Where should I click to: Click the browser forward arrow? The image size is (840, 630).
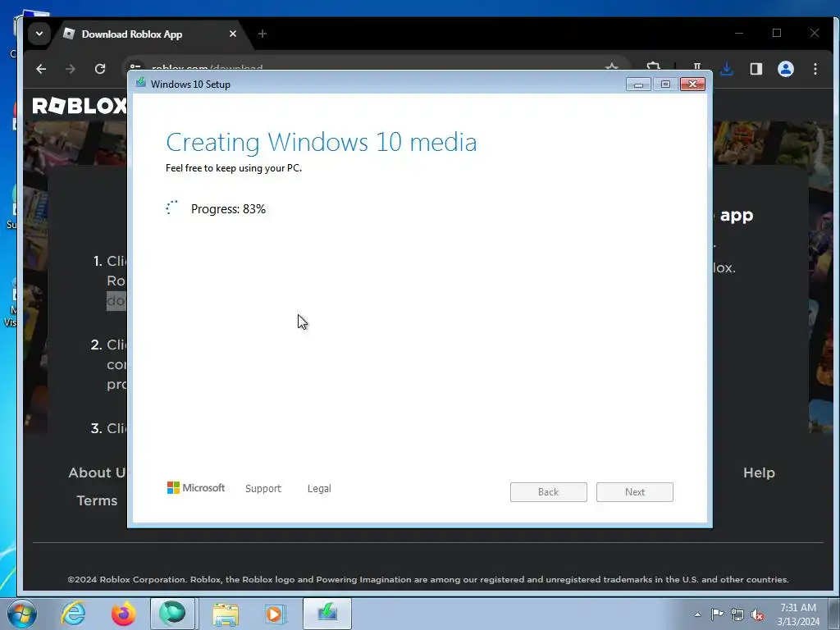[71, 69]
